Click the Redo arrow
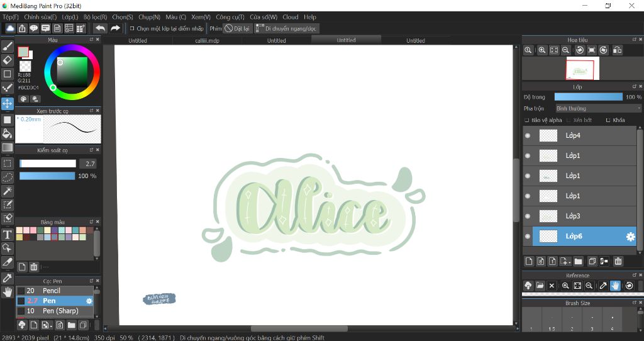 tap(116, 28)
